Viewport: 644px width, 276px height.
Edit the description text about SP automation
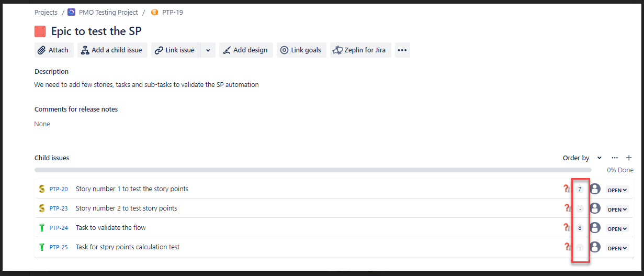point(146,84)
